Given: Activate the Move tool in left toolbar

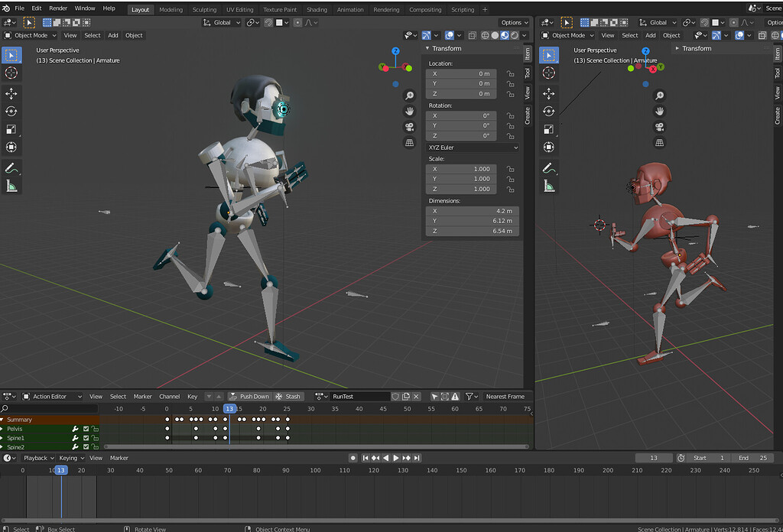Looking at the screenshot, I should 11,93.
